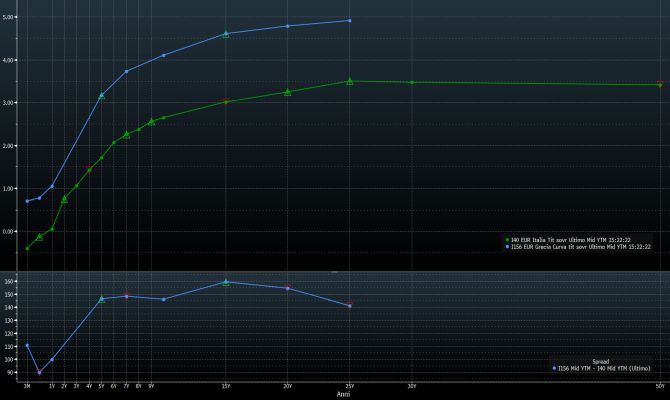The height and width of the screenshot is (400, 670).
Task: Click the last Grecia curve point at 25Y
Action: 350,20
